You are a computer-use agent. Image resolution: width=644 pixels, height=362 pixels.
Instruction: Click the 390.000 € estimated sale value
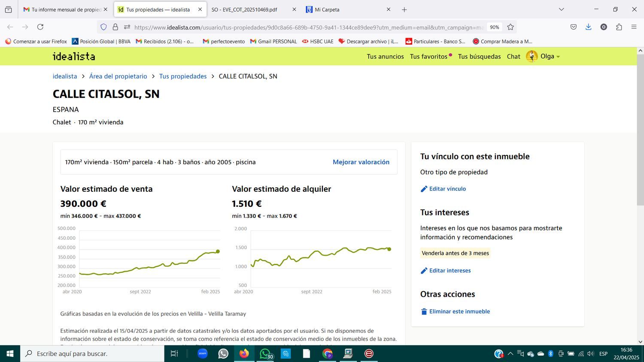coord(83,204)
